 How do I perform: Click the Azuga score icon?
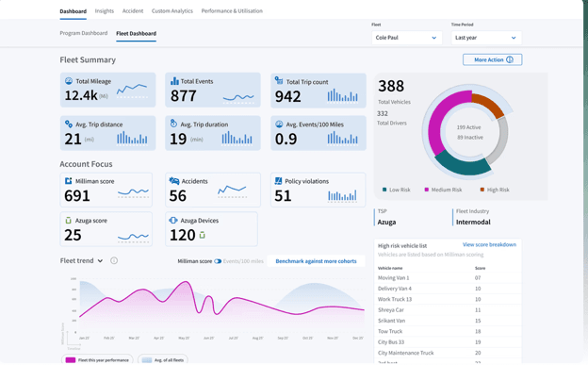(68, 220)
